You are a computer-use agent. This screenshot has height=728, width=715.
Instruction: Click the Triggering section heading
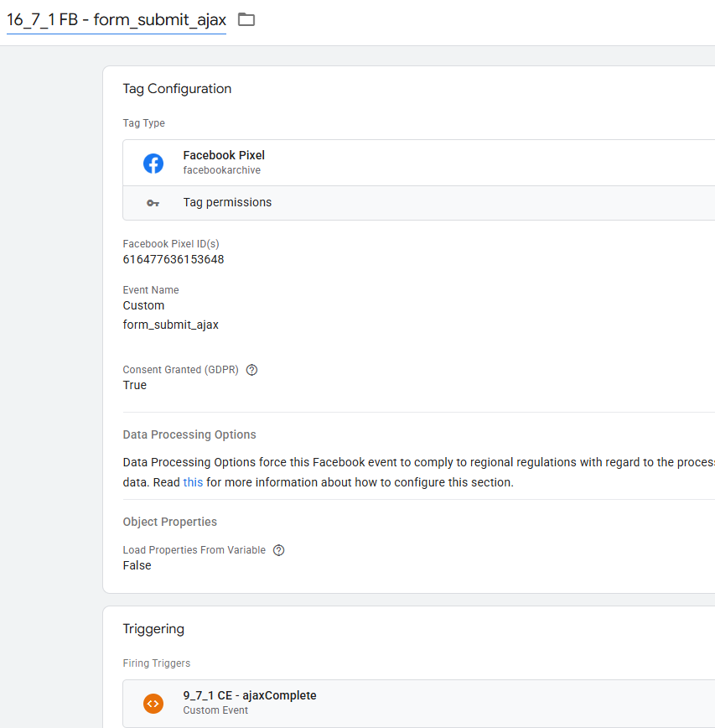tap(153, 629)
